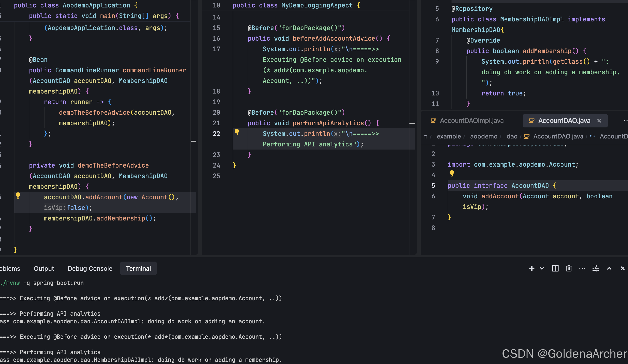Click line number 20 in the gutter

pos(216,113)
